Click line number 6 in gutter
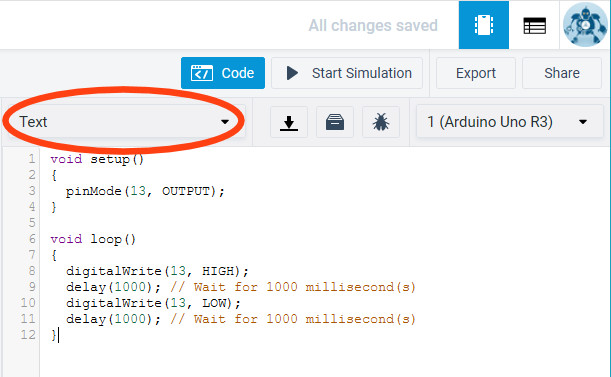The width and height of the screenshot is (611, 377). pyautogui.click(x=32, y=239)
